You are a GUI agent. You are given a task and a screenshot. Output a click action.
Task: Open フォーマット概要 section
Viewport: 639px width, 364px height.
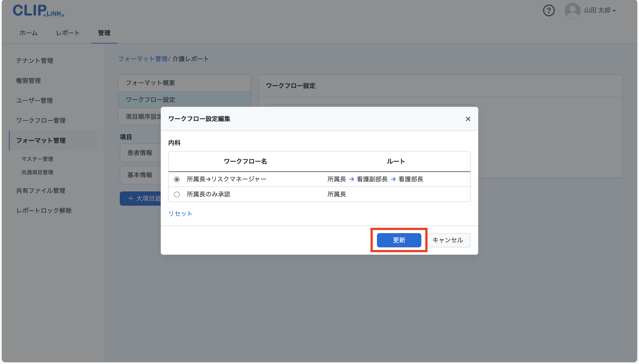click(x=150, y=83)
